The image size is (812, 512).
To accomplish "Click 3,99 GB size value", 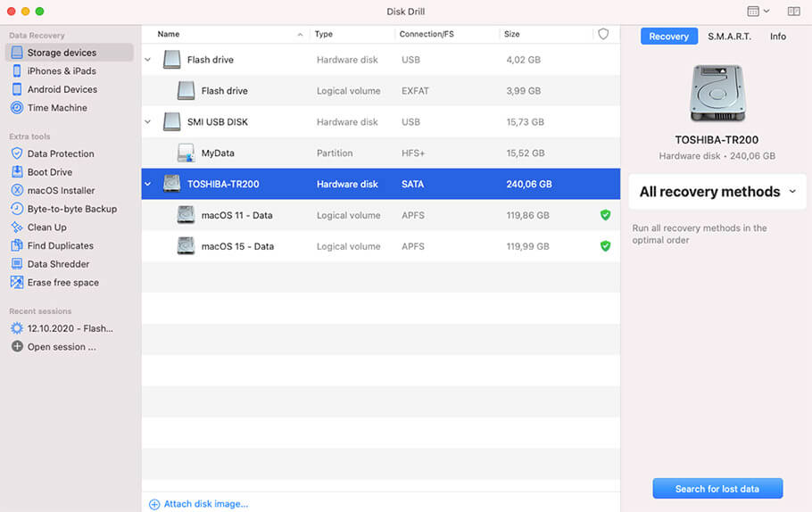I will pos(523,91).
